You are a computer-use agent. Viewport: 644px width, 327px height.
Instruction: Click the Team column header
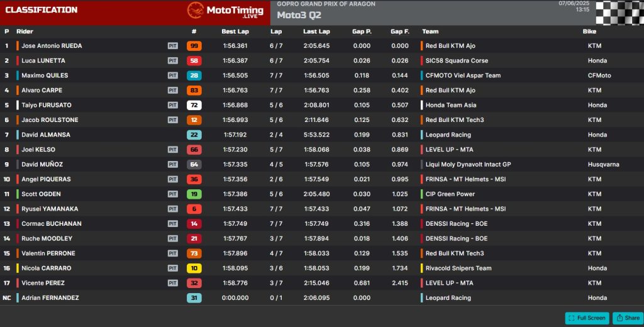pyautogui.click(x=430, y=31)
